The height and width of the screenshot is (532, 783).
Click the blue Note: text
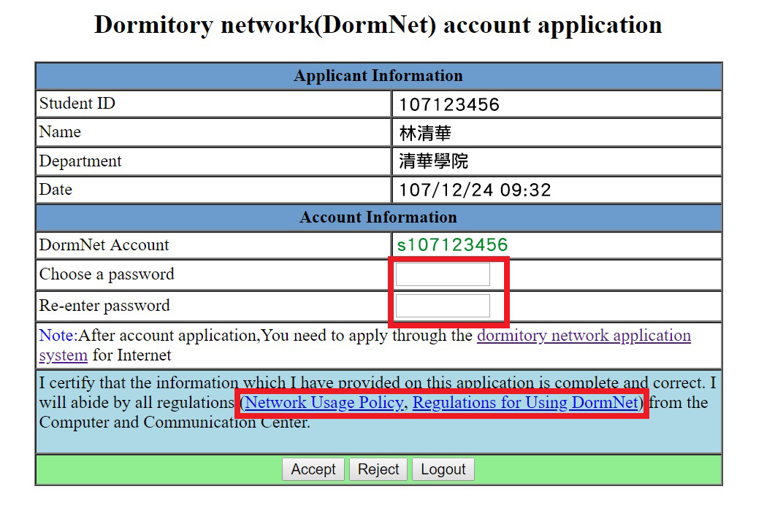[58, 336]
